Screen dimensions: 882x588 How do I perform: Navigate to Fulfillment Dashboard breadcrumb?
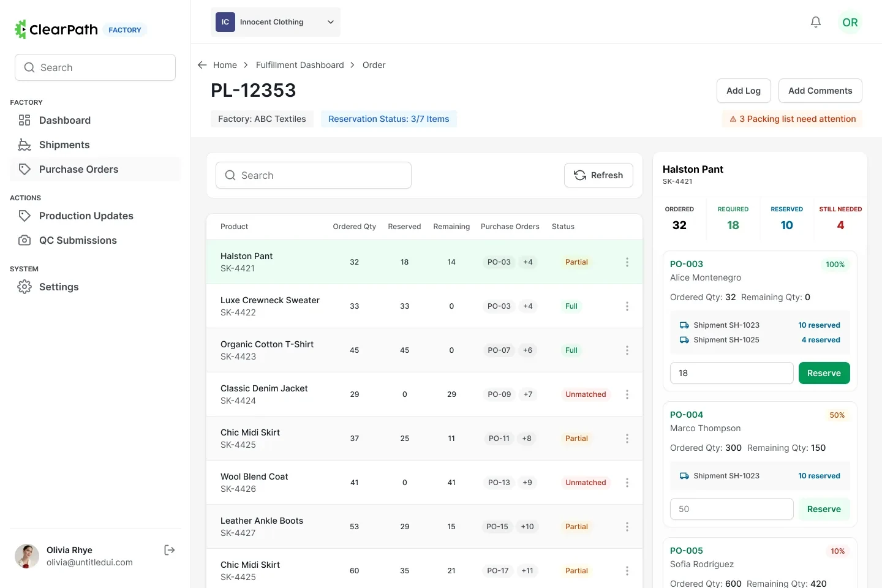click(x=300, y=65)
